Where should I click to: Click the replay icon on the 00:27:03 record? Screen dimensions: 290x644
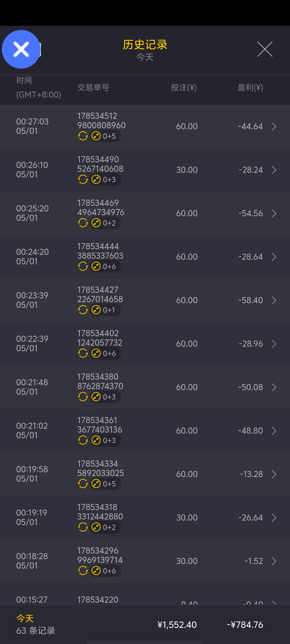point(83,136)
